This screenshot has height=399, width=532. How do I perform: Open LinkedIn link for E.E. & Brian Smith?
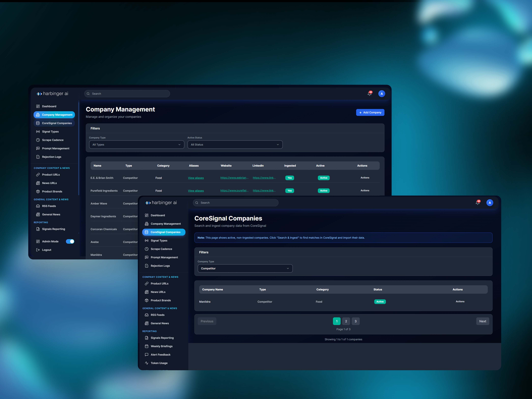pos(264,178)
